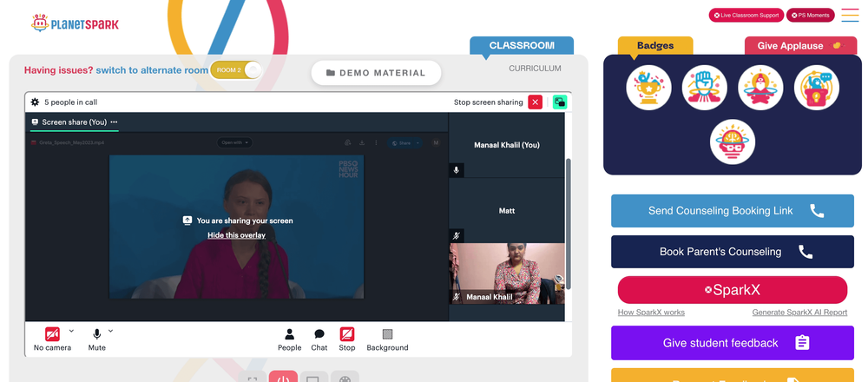Viewport: 868px width, 382px height.
Task: Open the hamburger menu icon
Action: [x=850, y=15]
